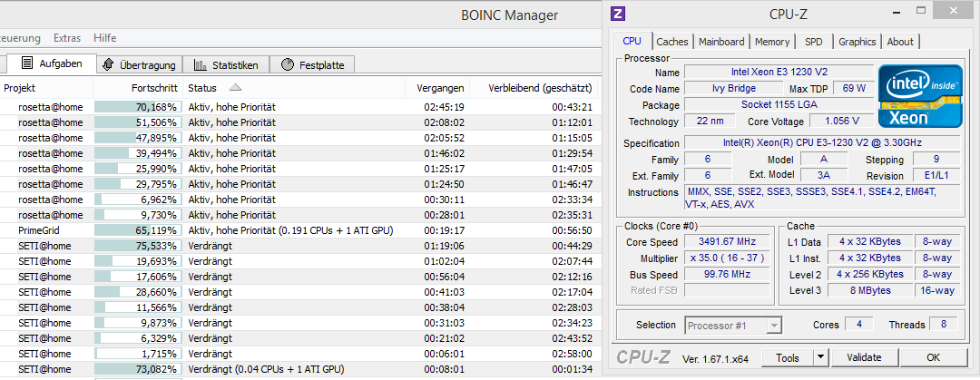
Task: Switch to the Übertragung tab
Action: 140,64
